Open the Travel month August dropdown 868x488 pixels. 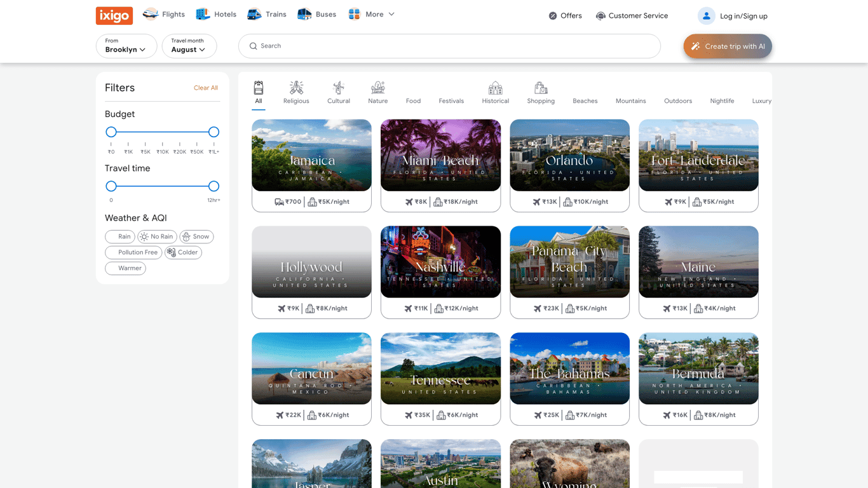click(x=189, y=46)
